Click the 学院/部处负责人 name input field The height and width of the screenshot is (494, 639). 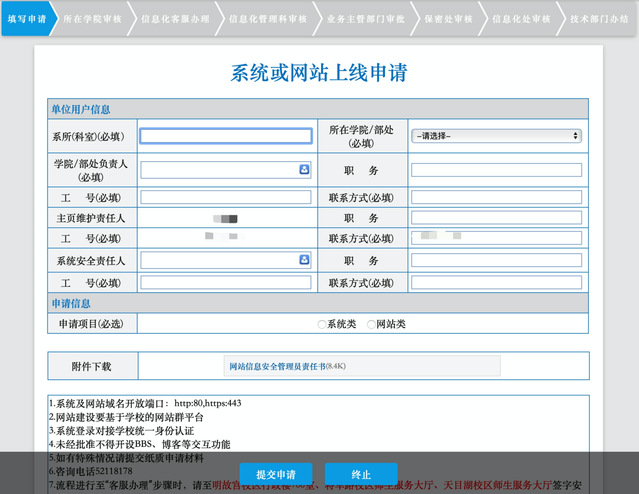218,170
